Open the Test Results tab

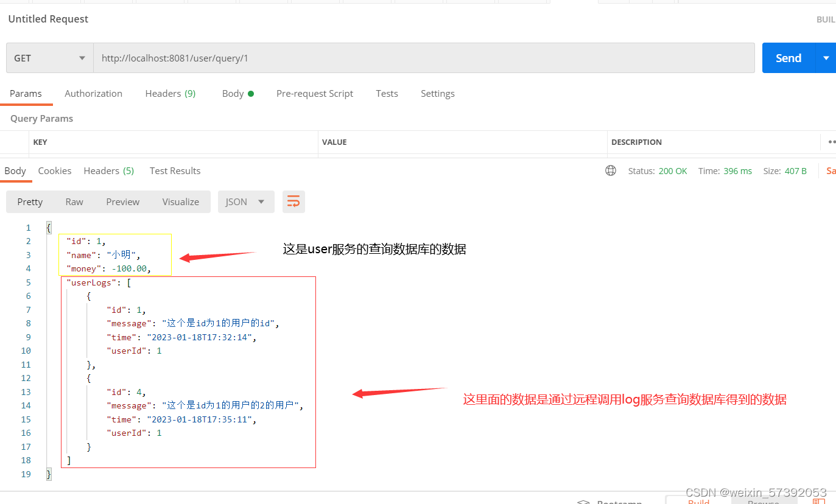tap(175, 170)
